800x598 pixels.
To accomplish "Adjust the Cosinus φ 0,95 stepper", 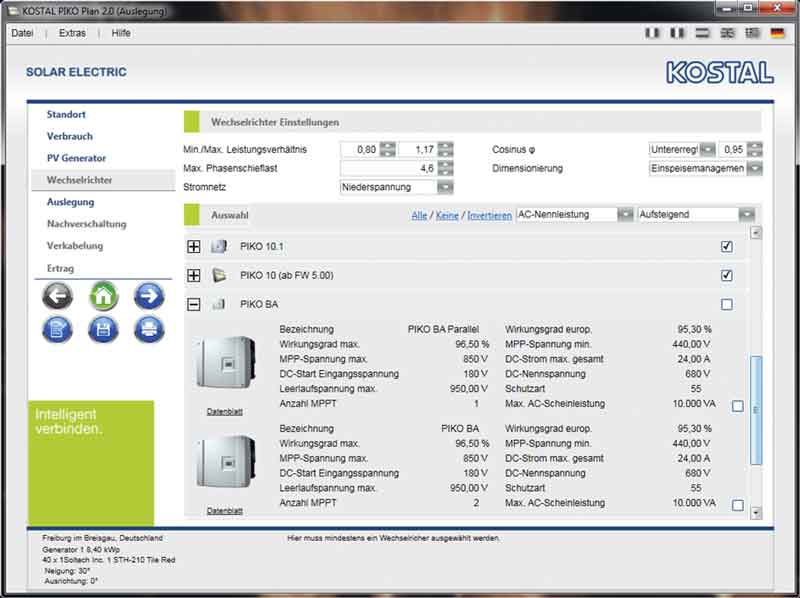I will (x=755, y=150).
